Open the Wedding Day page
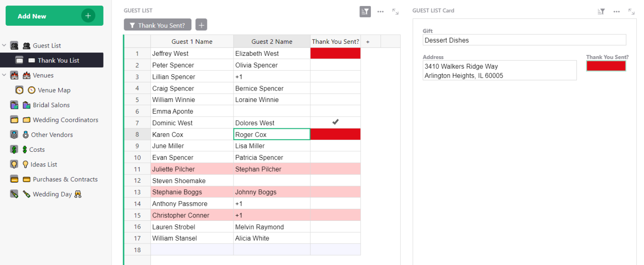644x265 pixels. [52, 194]
